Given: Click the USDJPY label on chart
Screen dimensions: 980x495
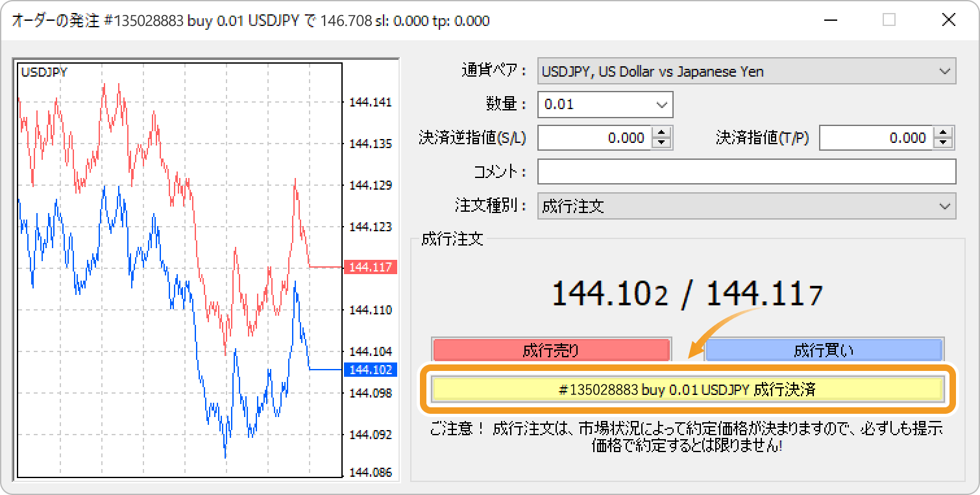Looking at the screenshot, I should [44, 72].
